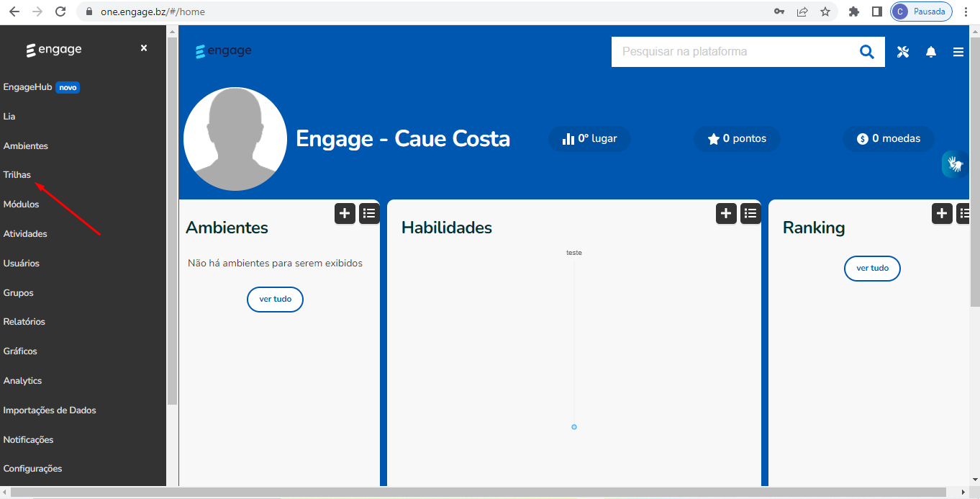Open Usuários in the sidebar
Viewport: 980px width, 499px height.
pos(22,263)
